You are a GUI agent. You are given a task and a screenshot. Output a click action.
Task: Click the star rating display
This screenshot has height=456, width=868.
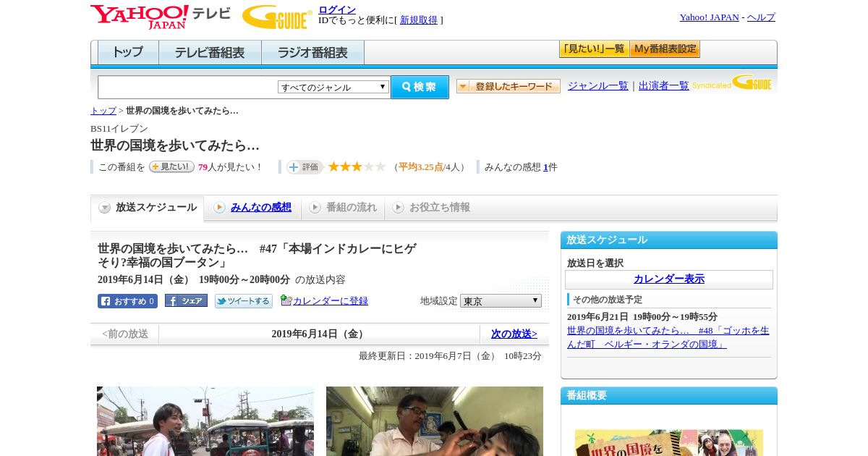[x=357, y=166]
